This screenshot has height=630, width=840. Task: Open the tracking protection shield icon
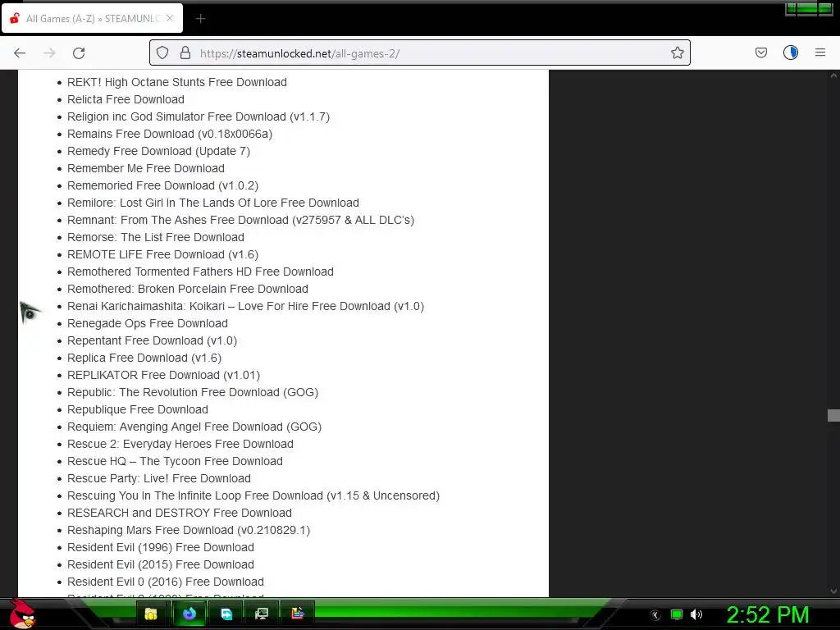(x=162, y=52)
